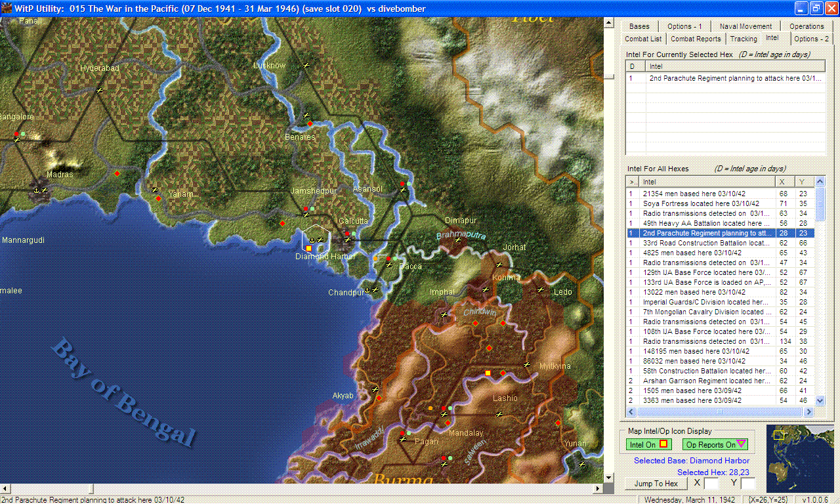Select the Arshan Garrison Regiment row
840x504 pixels.
coord(721,381)
